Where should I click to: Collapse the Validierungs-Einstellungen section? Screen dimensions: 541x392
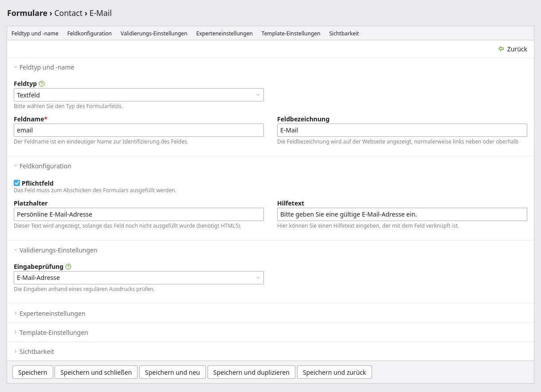tap(55, 250)
